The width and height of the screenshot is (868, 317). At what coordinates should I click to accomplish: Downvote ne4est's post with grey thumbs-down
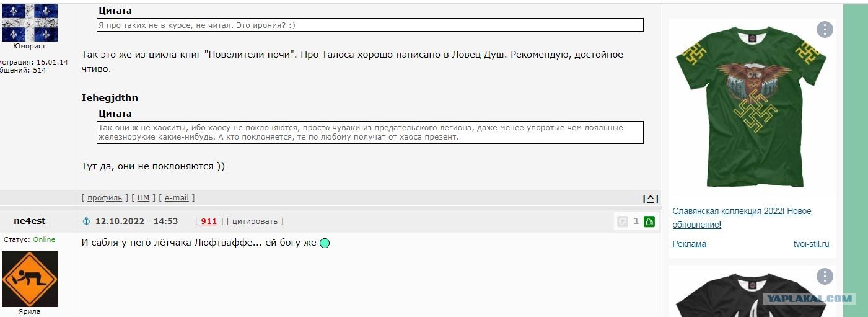pyautogui.click(x=623, y=221)
